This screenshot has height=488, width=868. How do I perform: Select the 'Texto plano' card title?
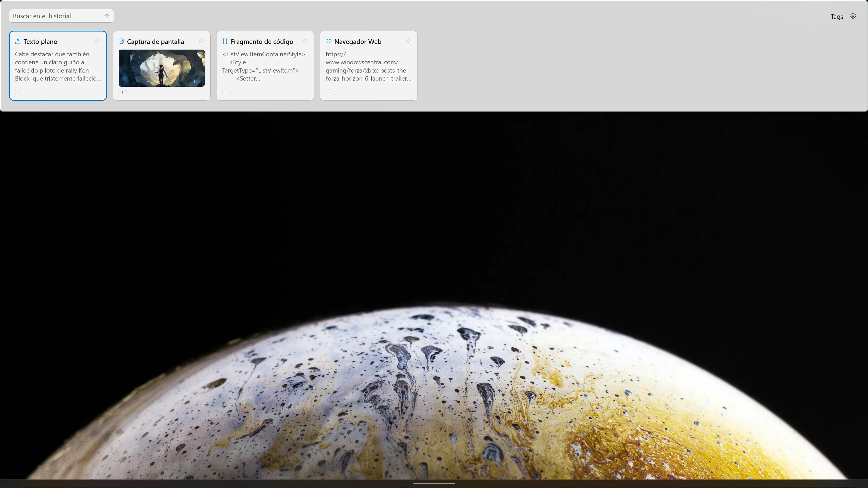point(41,41)
